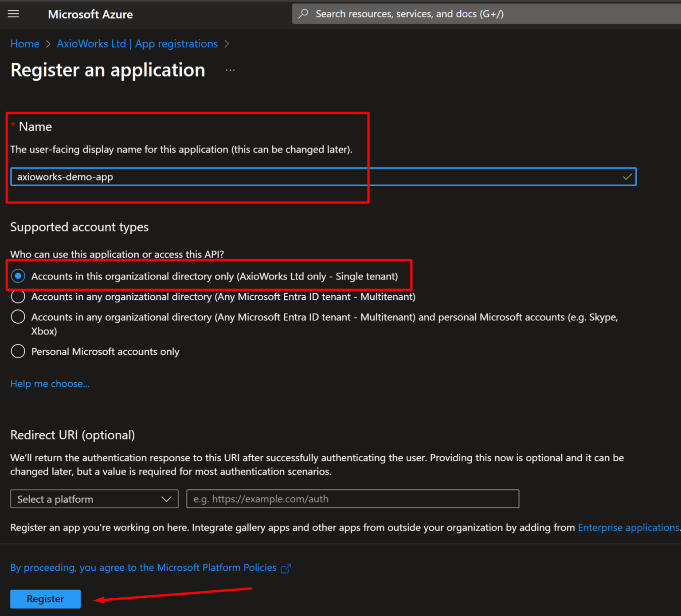
Task: Expand chevron after App registrations breadcrumb
Action: click(x=227, y=44)
